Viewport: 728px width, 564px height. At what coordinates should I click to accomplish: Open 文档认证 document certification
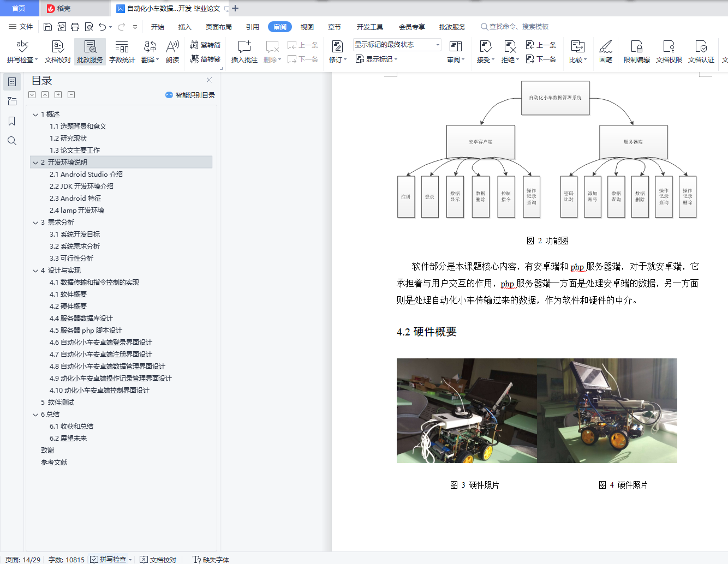tap(701, 52)
